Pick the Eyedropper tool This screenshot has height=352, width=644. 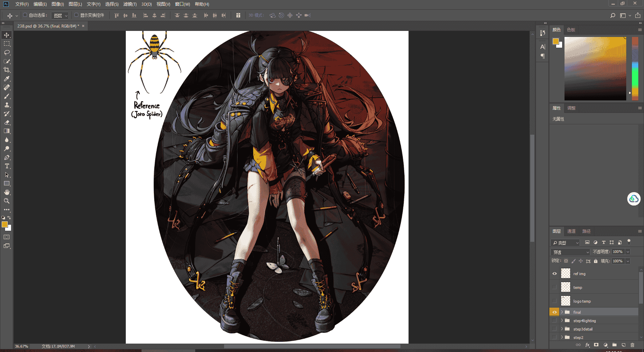7,79
